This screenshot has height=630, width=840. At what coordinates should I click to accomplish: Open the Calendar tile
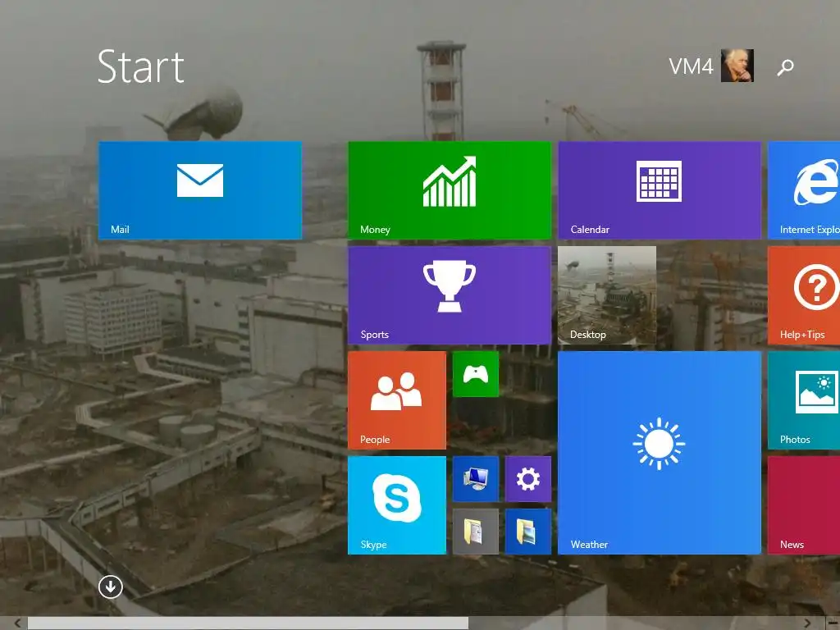tap(660, 190)
